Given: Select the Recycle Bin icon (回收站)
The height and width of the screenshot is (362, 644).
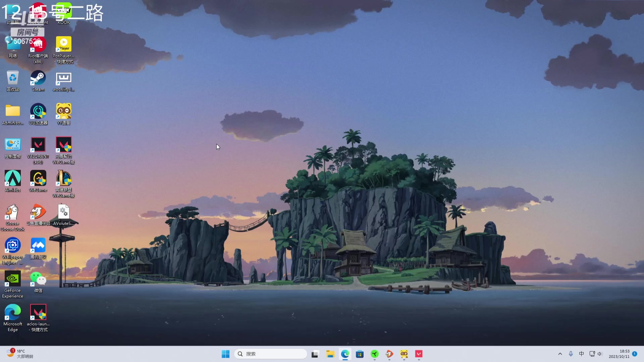Looking at the screenshot, I should (13, 80).
